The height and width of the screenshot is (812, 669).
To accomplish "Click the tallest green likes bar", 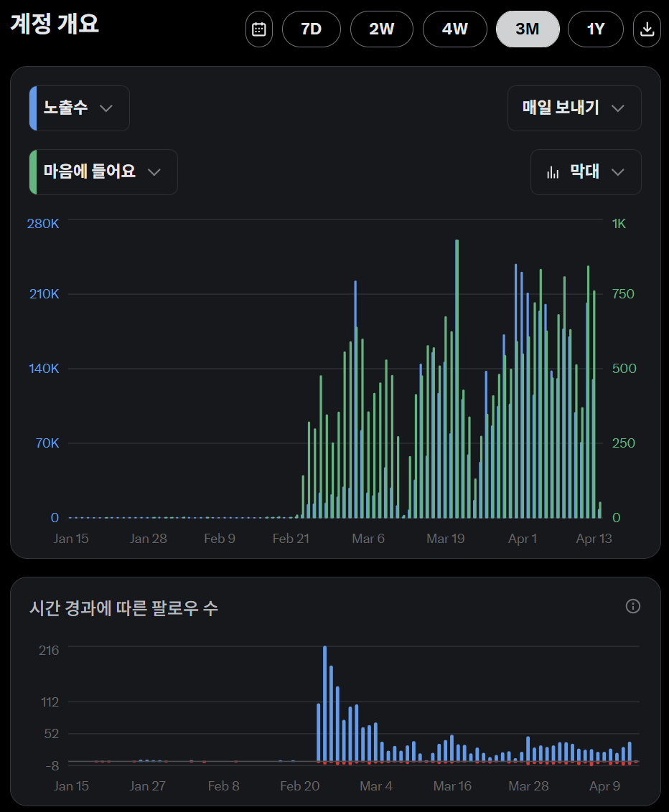I will 457,379.
